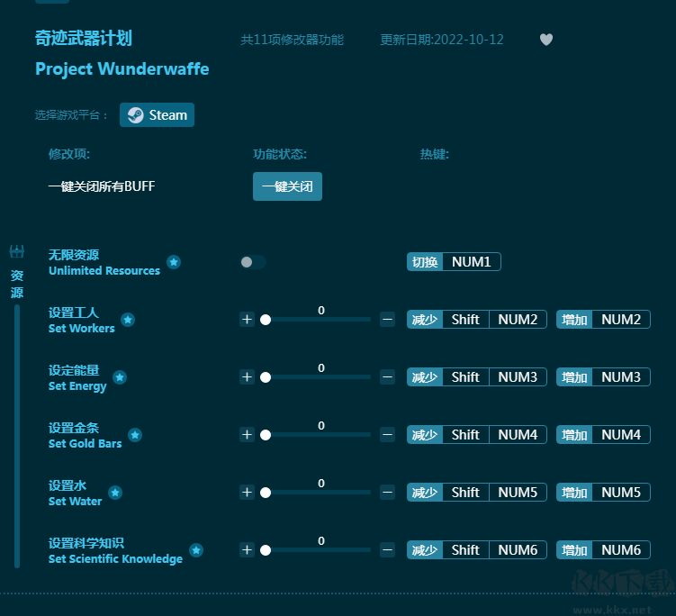Click plus button for Set Scientific Knowledge

pos(247,550)
